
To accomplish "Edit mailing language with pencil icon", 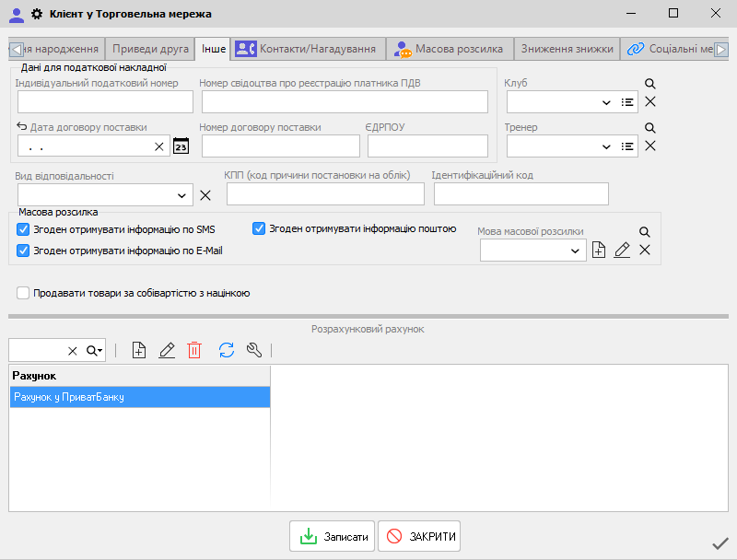I will 622,250.
